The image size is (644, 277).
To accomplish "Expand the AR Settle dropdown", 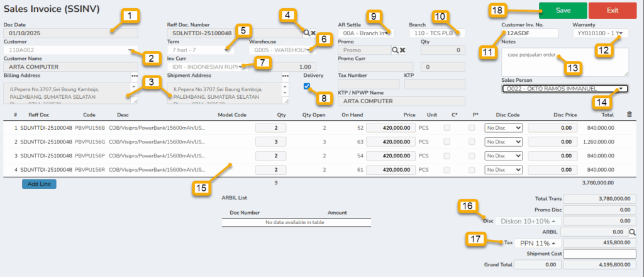I will (365, 32).
